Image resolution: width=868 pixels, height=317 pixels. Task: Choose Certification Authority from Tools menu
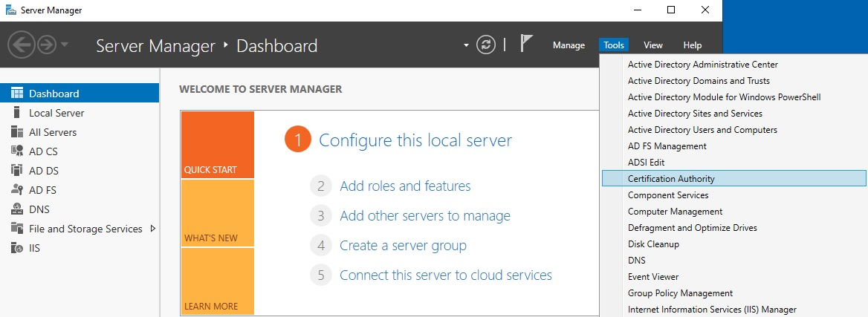pos(671,179)
